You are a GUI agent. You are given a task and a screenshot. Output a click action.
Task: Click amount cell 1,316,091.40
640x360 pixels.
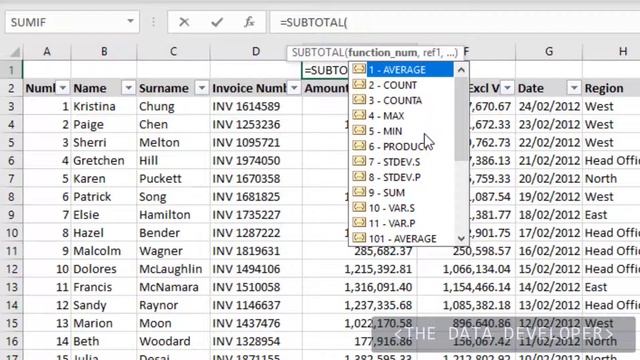coord(359,287)
